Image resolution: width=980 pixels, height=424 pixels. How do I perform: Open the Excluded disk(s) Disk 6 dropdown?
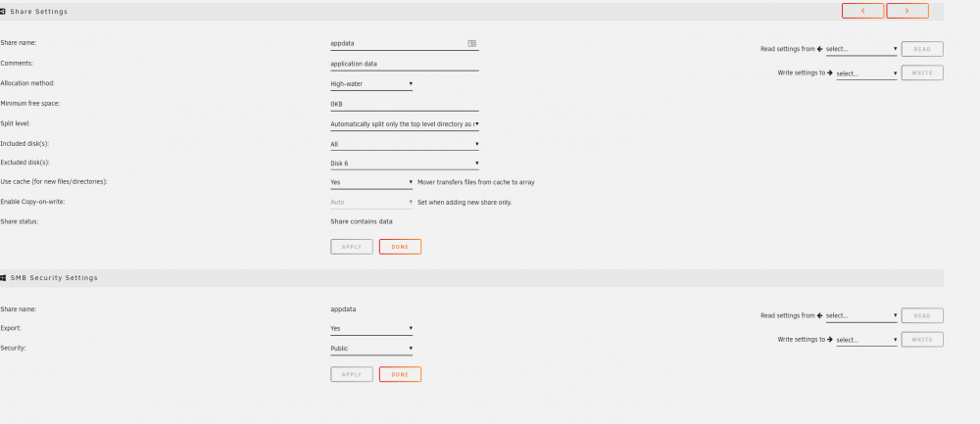coord(405,164)
